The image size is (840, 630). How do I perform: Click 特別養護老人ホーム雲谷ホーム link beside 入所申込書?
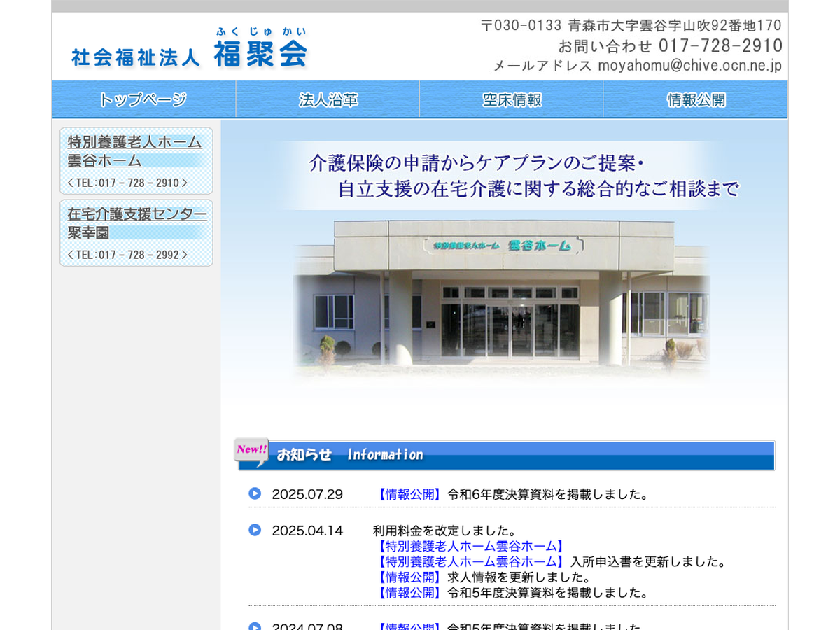(469, 561)
